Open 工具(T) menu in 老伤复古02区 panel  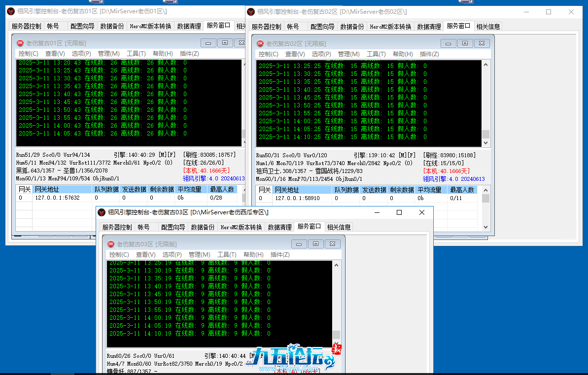[376, 54]
